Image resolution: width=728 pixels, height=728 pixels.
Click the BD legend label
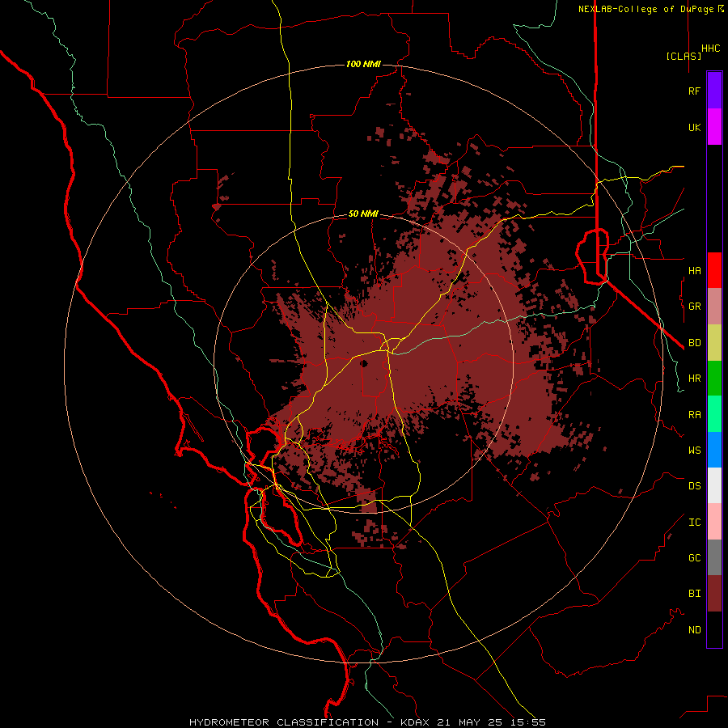(694, 343)
